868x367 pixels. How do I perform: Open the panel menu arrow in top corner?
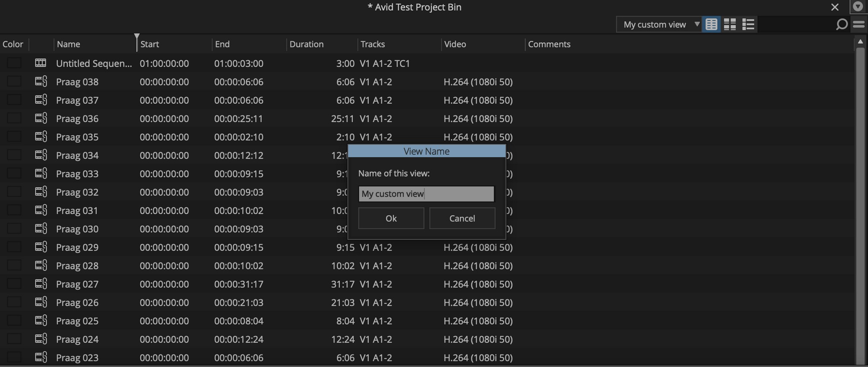point(858,6)
